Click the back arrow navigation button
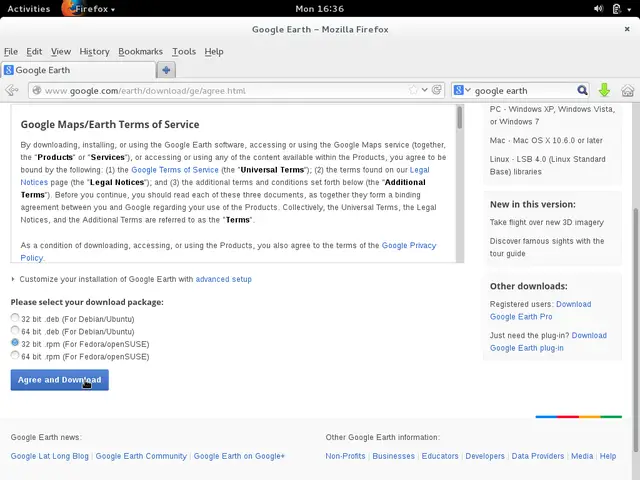Screen dimensions: 640x480 point(12,90)
